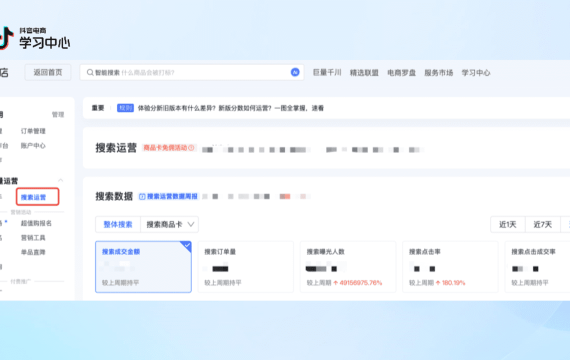
Task: Open 服务市场 in top navigation
Action: pyautogui.click(x=438, y=72)
